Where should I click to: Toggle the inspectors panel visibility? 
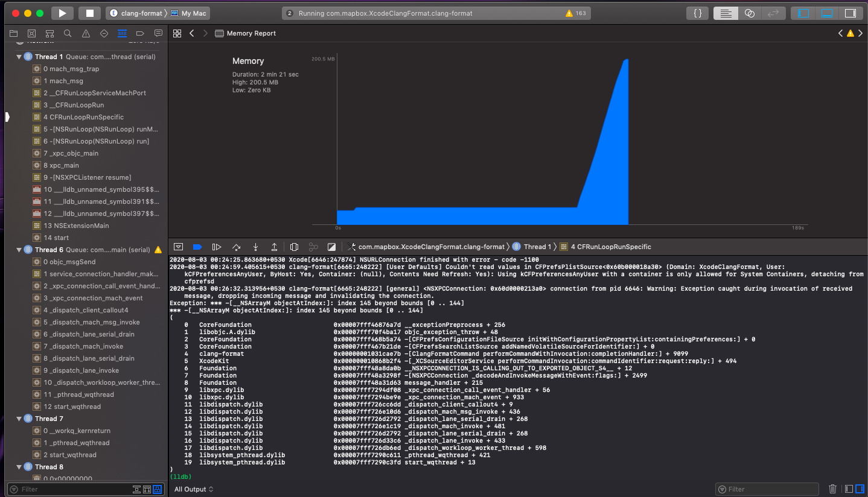[x=850, y=13]
